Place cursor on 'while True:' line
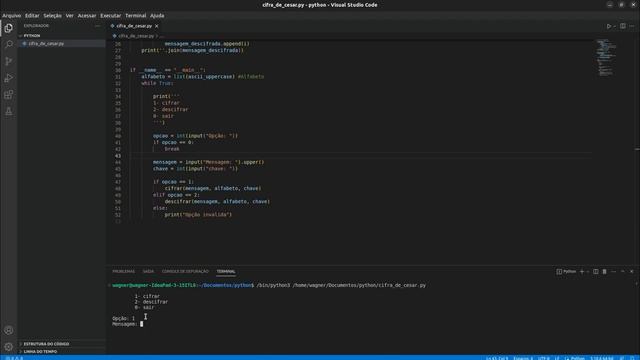Screen dimensions: 640x360 157,83
